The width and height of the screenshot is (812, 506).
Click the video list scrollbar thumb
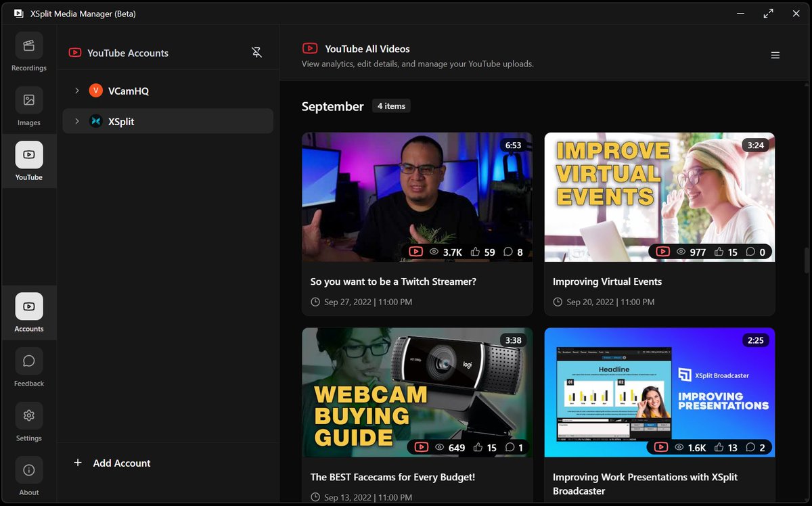[806, 260]
